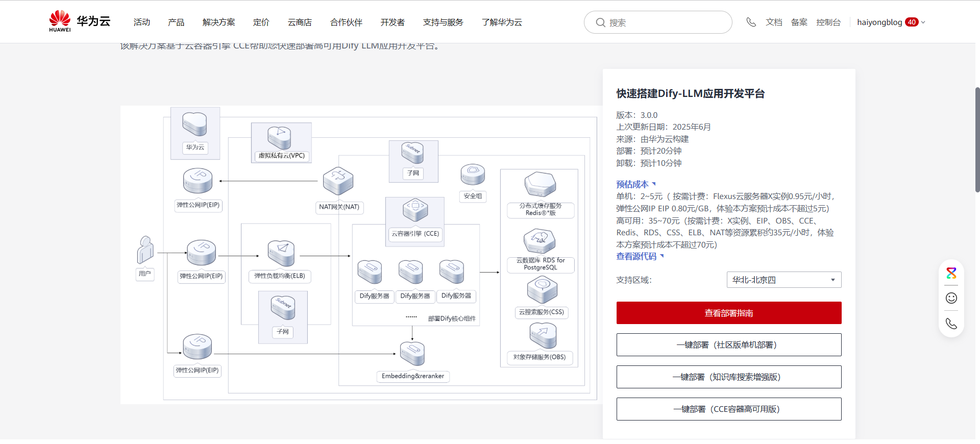The width and height of the screenshot is (980, 444).
Task: Open the colorful assistant icon in floating sidebar
Action: pyautogui.click(x=951, y=273)
